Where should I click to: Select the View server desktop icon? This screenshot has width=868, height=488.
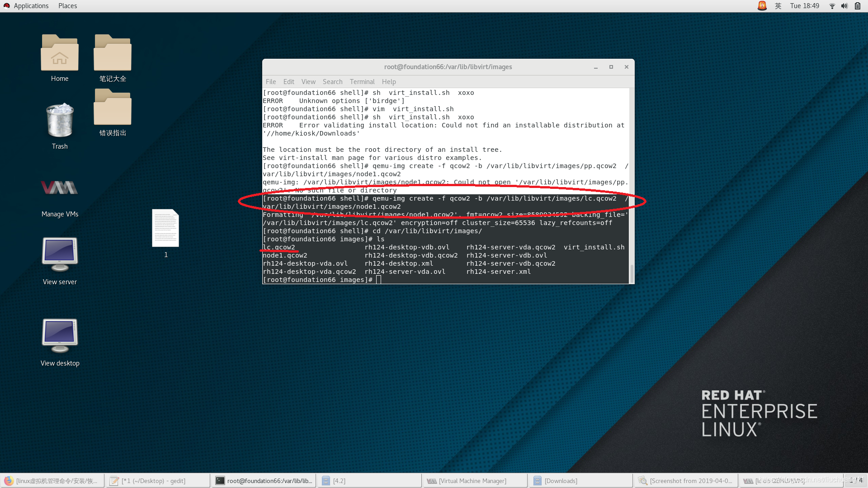pos(60,261)
